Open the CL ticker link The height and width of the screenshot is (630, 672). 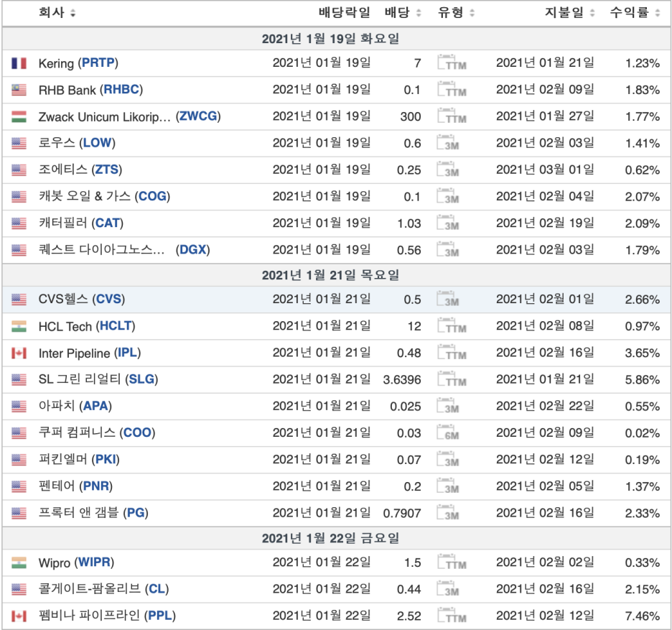click(x=157, y=589)
